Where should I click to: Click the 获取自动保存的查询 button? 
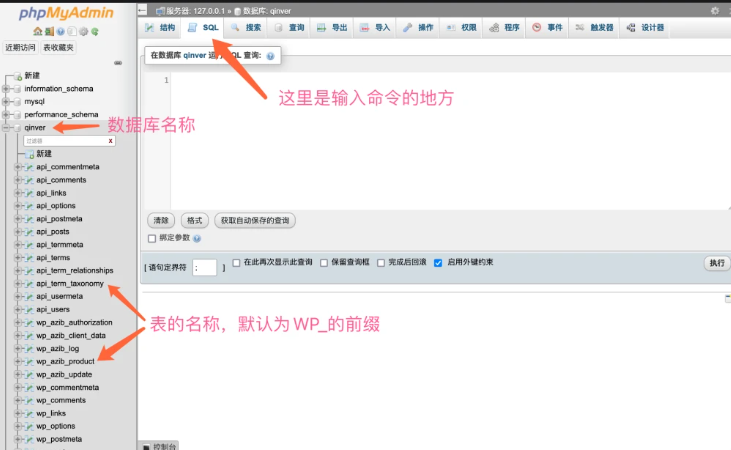255,220
